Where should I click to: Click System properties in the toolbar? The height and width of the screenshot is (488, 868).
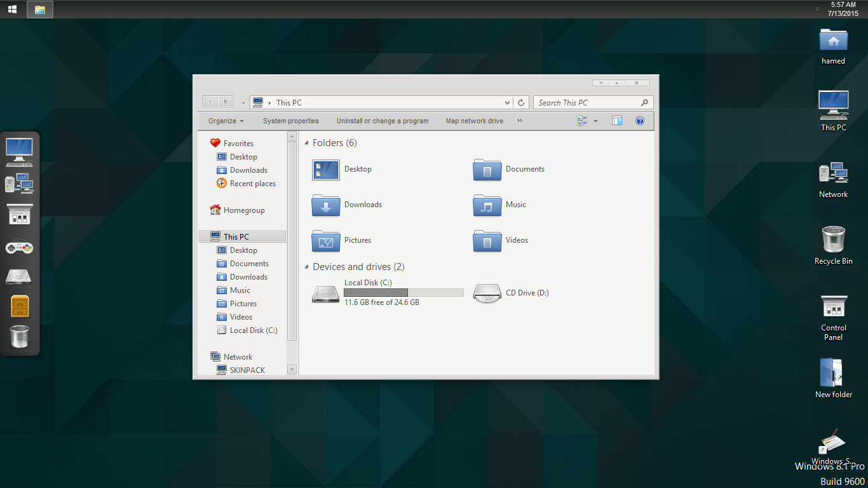(x=290, y=121)
